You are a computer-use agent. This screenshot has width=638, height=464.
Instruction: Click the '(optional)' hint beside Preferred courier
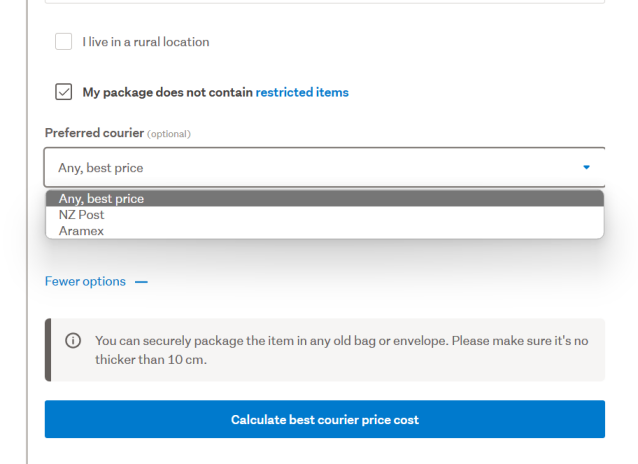click(169, 134)
